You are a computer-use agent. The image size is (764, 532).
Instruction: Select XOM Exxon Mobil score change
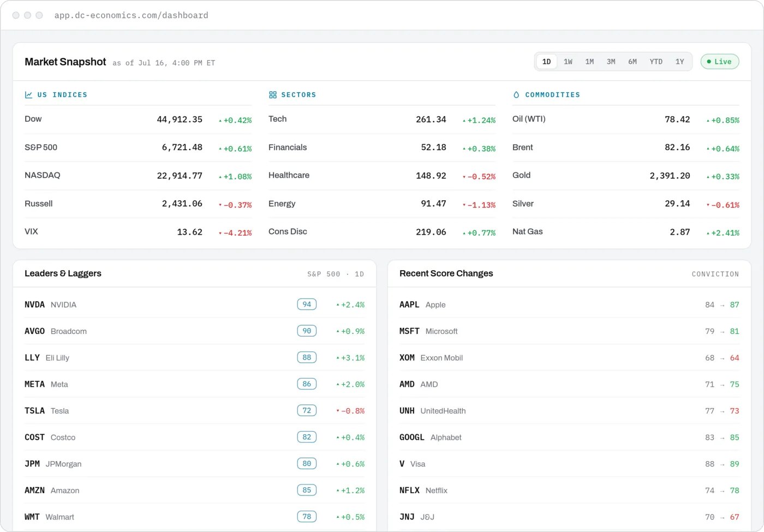tap(569, 358)
